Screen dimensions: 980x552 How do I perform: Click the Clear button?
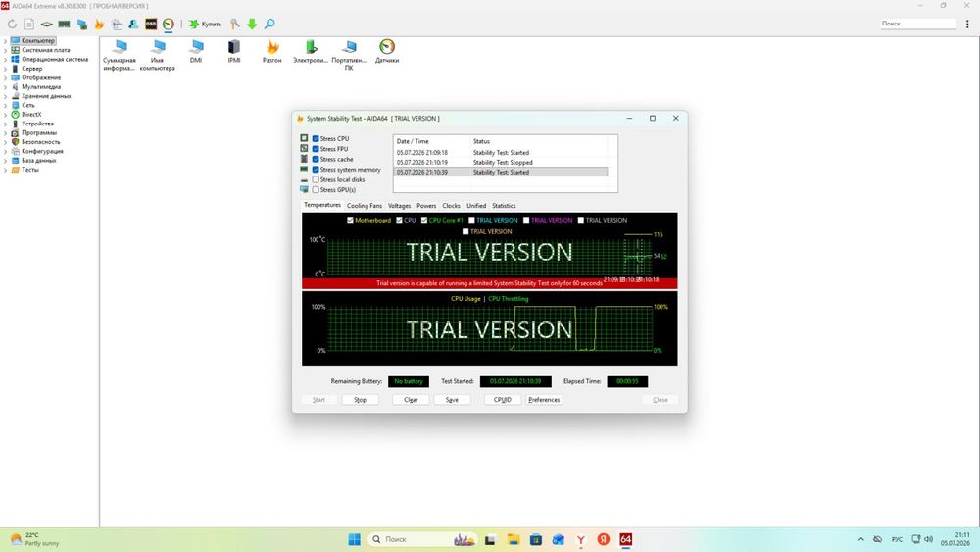[411, 400]
